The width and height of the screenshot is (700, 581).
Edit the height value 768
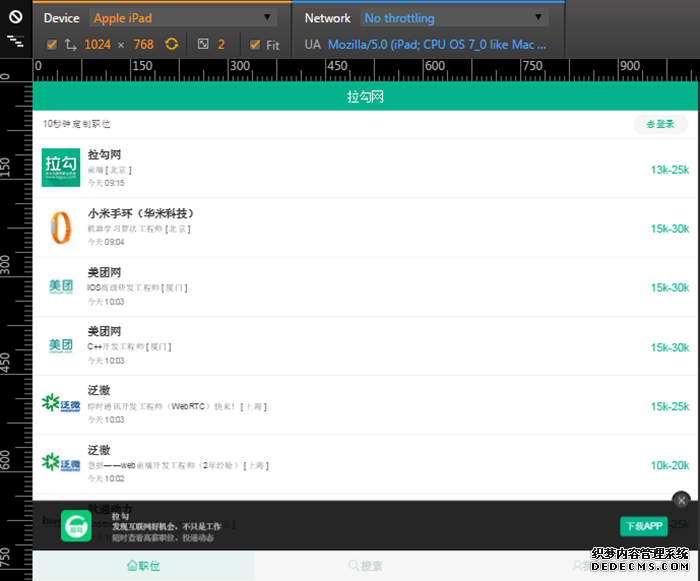143,44
